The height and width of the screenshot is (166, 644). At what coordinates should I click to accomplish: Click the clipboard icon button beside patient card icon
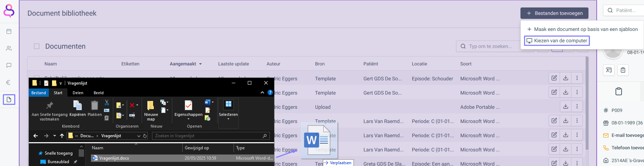pyautogui.click(x=623, y=70)
